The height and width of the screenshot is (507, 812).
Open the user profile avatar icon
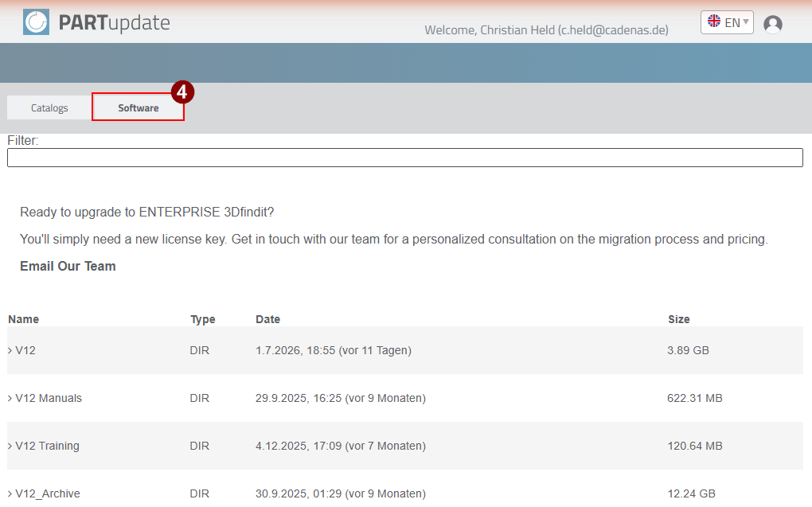773,25
